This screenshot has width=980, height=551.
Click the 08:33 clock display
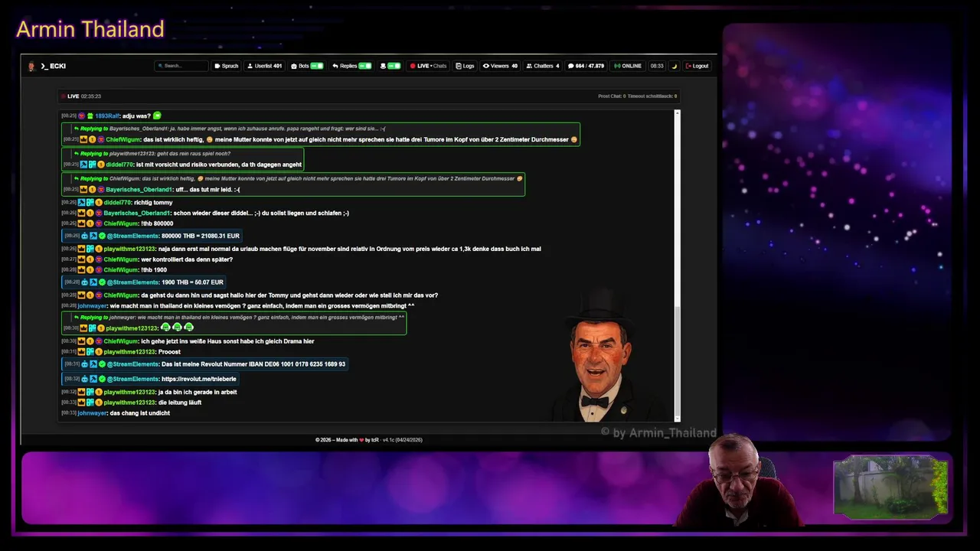657,66
